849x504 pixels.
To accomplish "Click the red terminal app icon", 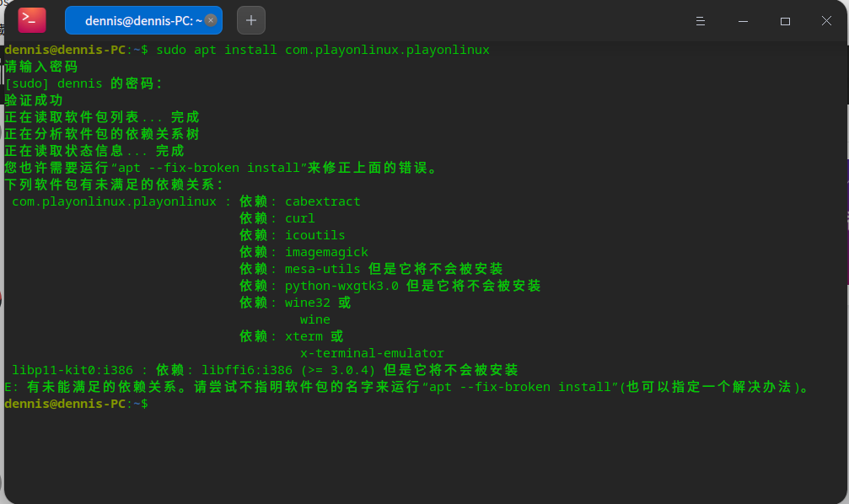I will [x=32, y=20].
